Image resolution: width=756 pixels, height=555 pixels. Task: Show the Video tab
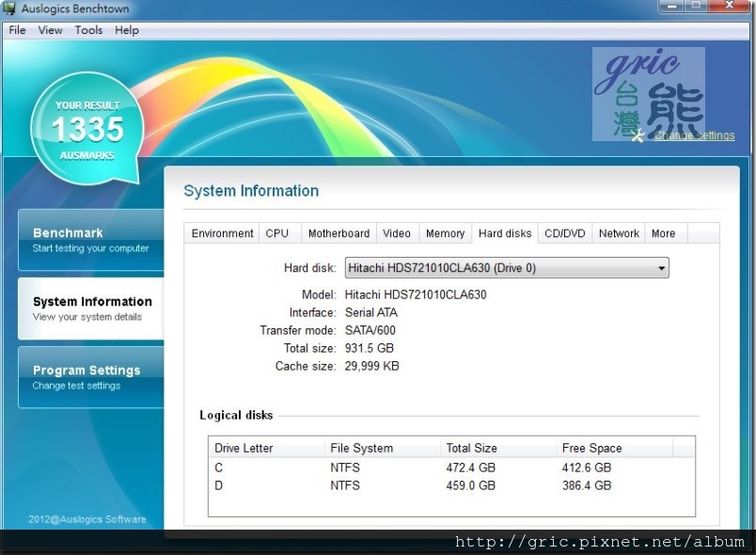(x=397, y=233)
